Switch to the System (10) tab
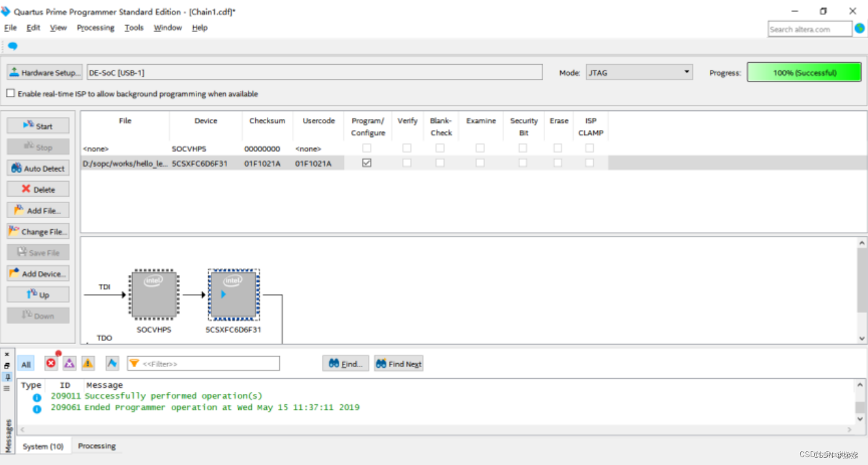Viewport: 868px width, 465px height. click(43, 447)
